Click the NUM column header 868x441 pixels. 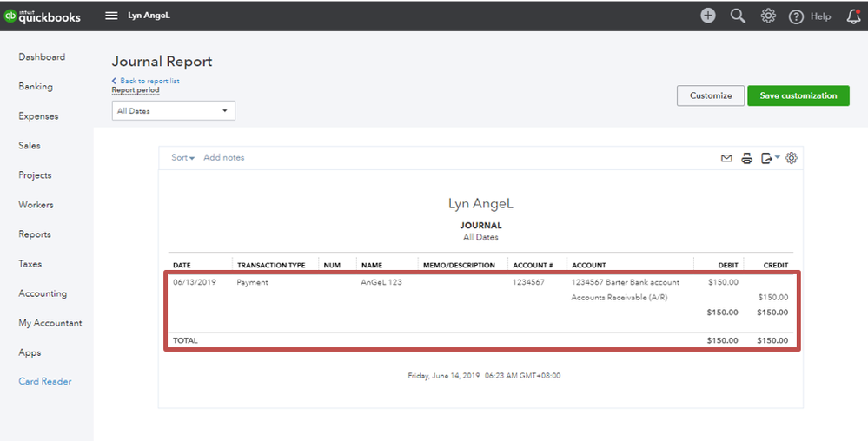332,265
